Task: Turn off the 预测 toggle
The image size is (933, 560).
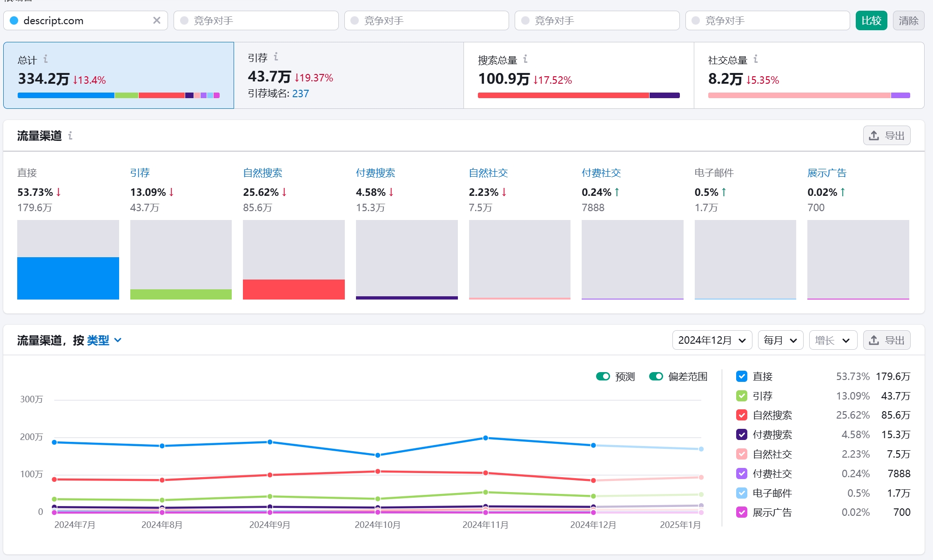Action: (x=603, y=376)
